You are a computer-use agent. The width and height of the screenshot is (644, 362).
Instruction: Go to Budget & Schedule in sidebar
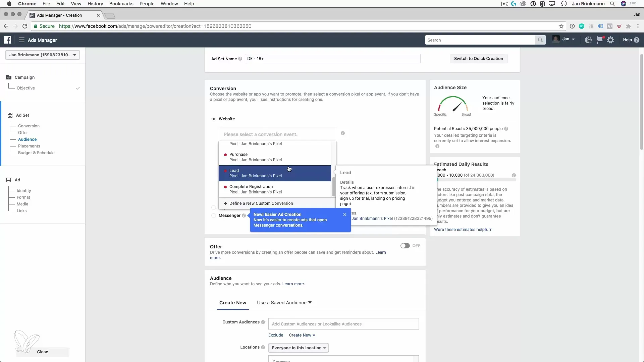click(36, 153)
